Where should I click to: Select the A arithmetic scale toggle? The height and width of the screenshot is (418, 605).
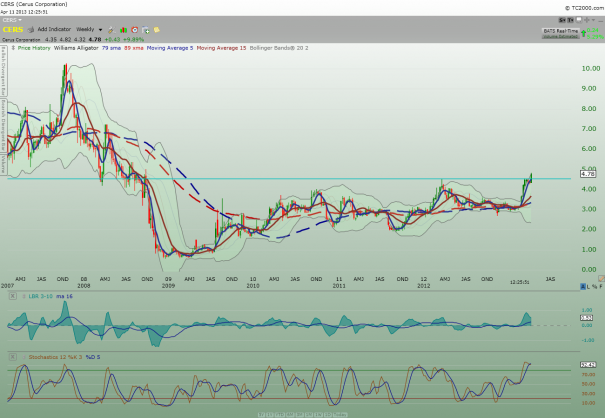click(x=583, y=286)
